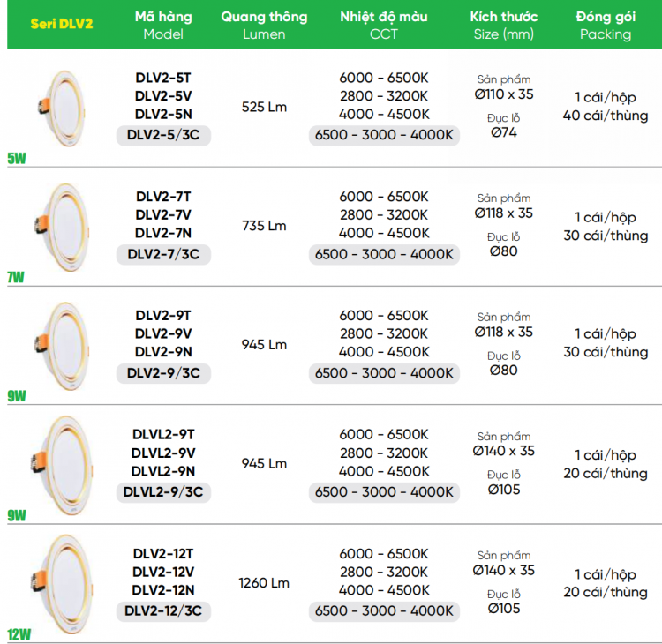Viewport: 662px width, 644px height.
Task: Click the 5W downlight product image
Action: 62,109
